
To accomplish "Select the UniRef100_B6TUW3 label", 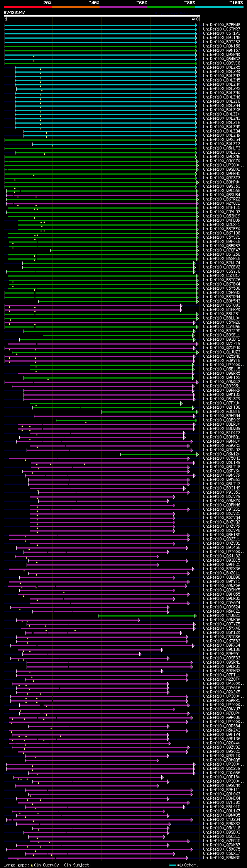I will click(x=222, y=305).
